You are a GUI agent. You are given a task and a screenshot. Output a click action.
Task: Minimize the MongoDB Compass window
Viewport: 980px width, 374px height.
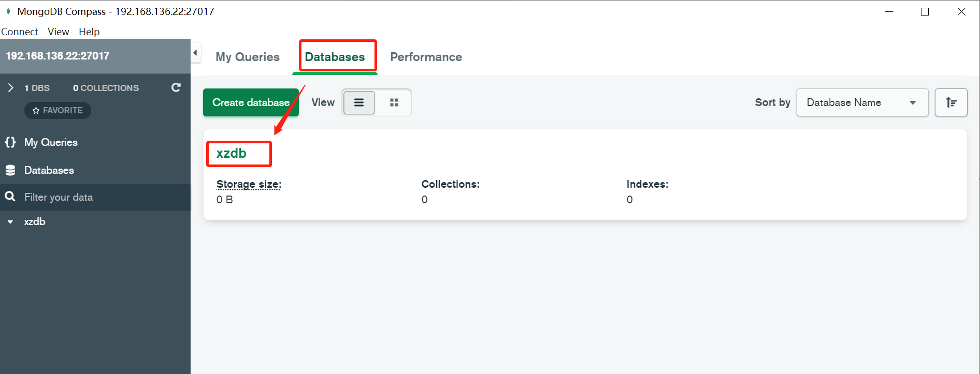click(889, 11)
